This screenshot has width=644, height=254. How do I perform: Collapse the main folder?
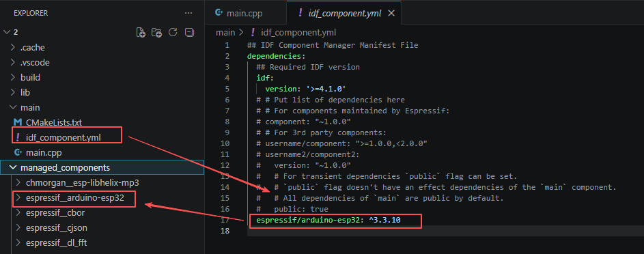13,107
